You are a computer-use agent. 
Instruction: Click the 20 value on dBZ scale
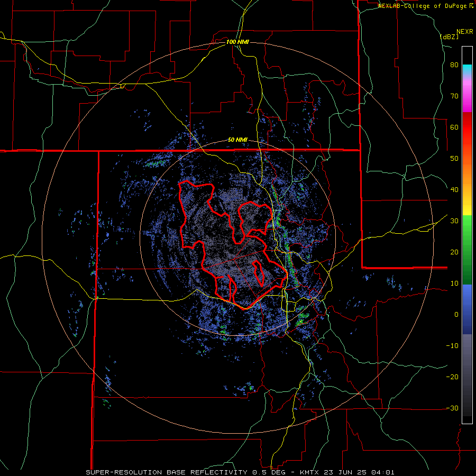click(x=454, y=252)
